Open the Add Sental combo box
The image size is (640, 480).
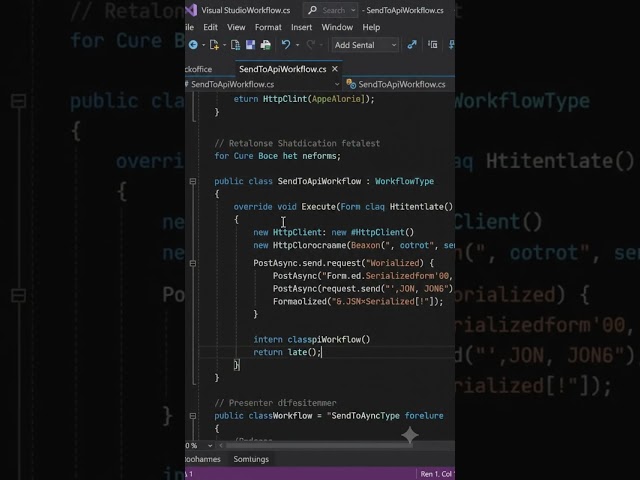pyautogui.click(x=364, y=45)
